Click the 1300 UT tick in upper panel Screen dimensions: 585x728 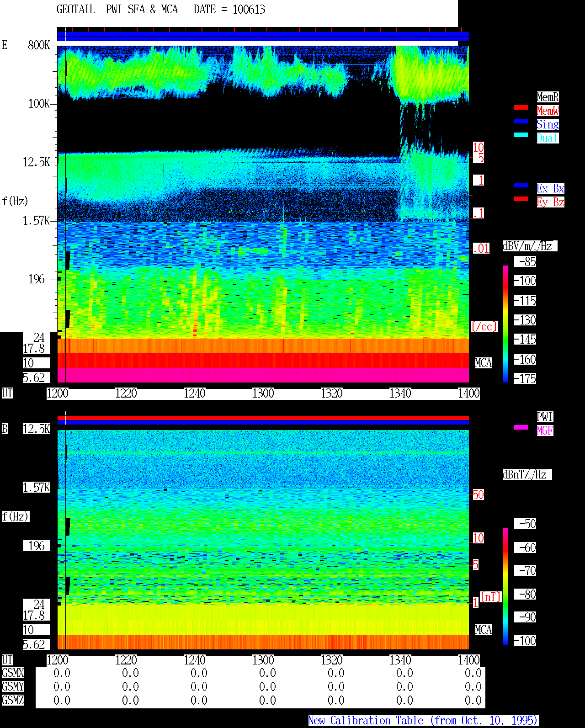point(263,393)
